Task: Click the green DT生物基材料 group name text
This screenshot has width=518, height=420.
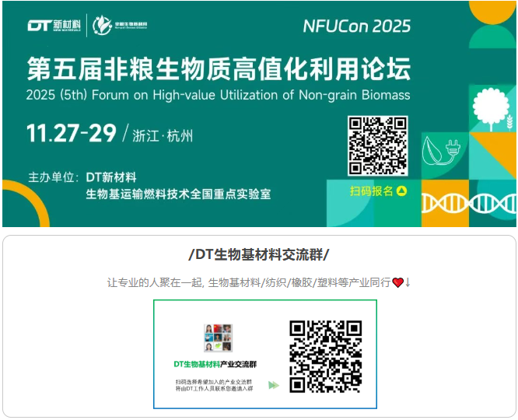Action: pyautogui.click(x=197, y=364)
